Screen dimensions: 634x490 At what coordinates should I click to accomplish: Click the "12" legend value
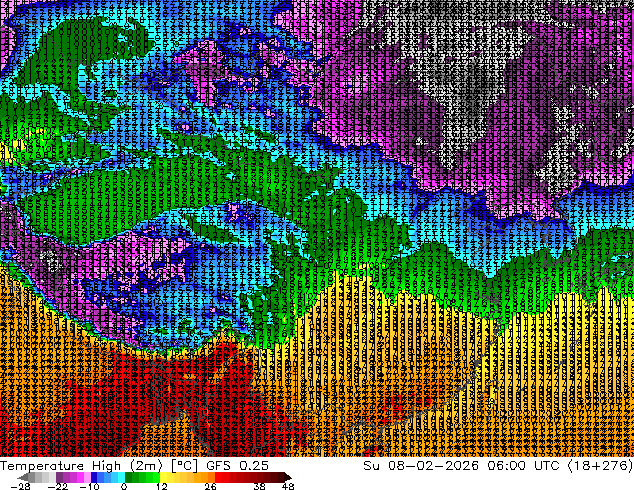click(162, 486)
